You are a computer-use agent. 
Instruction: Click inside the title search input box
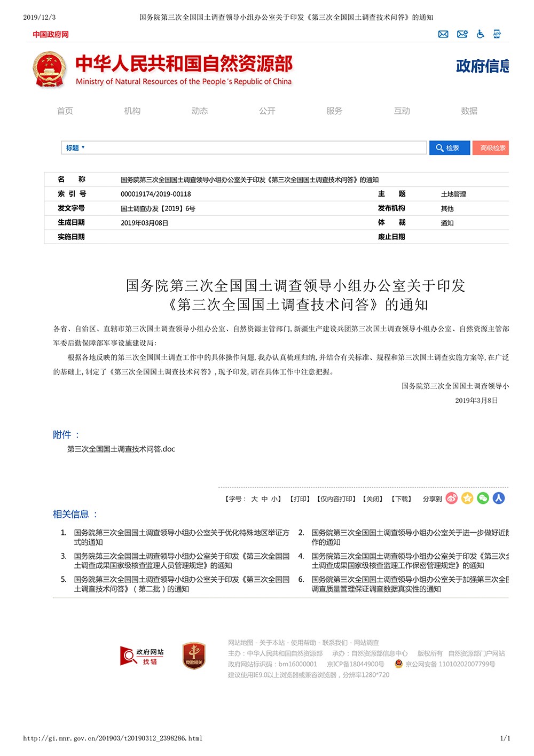240,147
